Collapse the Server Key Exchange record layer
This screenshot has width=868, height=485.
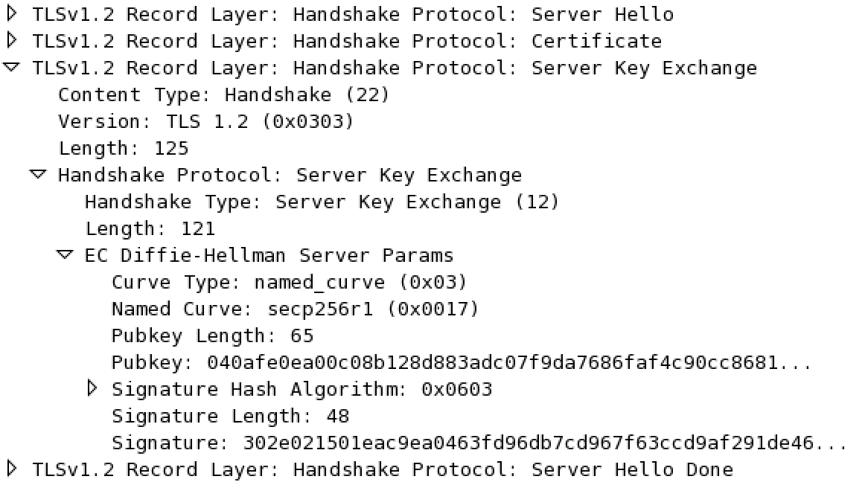point(10,67)
